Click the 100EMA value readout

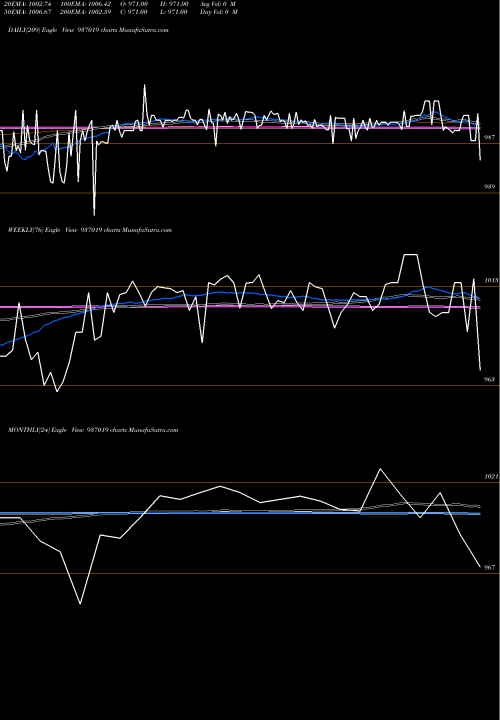84,4
